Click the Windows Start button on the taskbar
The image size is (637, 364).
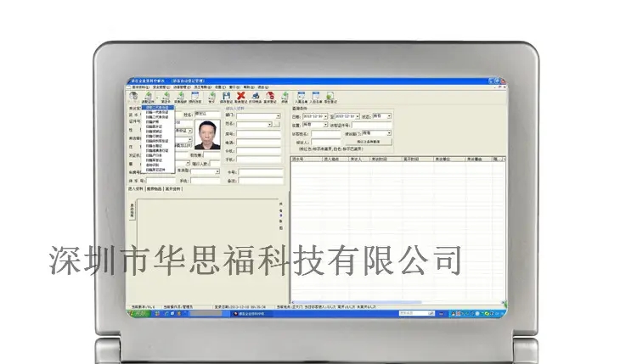click(x=138, y=314)
